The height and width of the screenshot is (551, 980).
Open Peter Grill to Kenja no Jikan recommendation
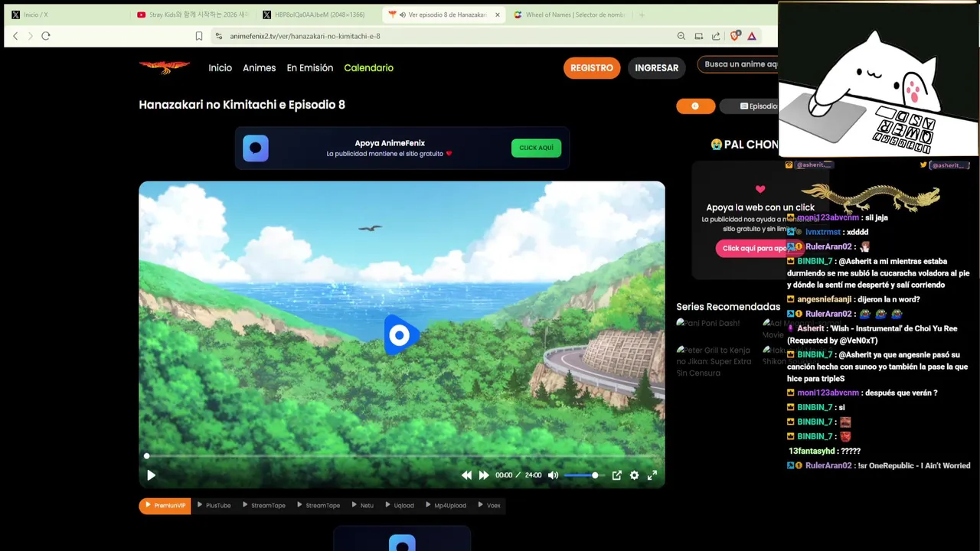click(714, 361)
